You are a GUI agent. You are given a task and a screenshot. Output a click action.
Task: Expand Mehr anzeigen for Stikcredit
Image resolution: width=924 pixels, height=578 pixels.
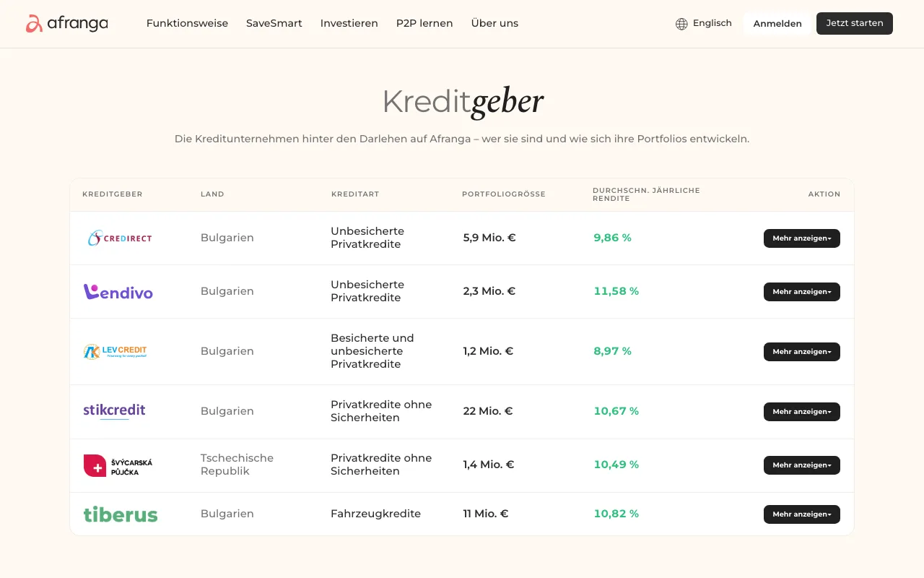(x=802, y=412)
